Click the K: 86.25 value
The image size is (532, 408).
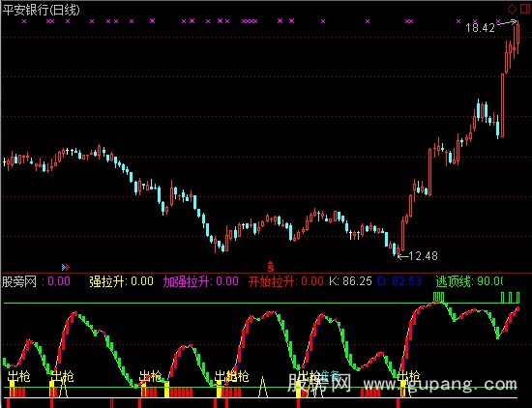pos(350,281)
